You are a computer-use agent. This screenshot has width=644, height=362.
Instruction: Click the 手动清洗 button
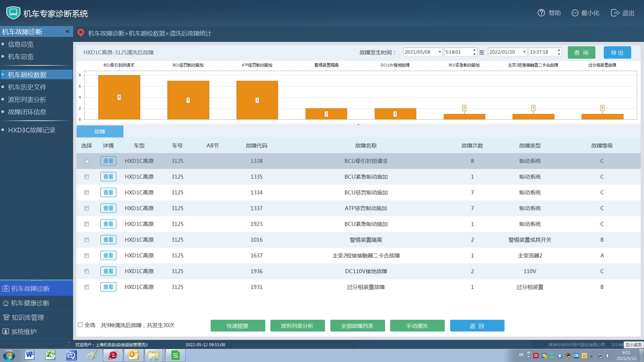tap(417, 326)
